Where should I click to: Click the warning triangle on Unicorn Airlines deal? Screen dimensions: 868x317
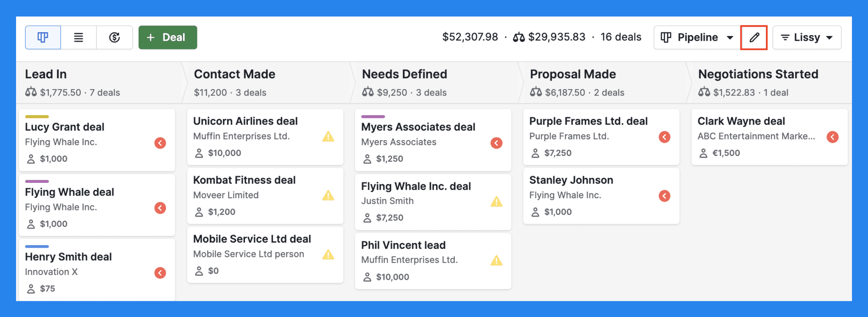tap(328, 137)
